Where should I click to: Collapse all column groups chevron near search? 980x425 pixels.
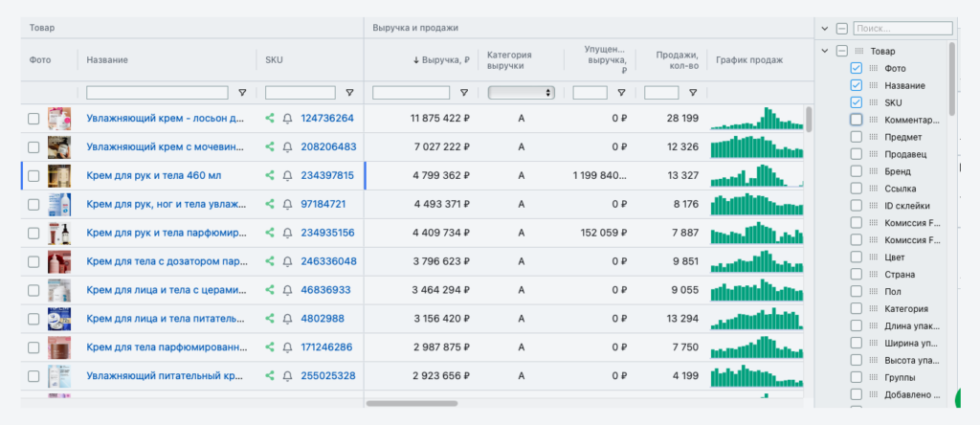pos(825,29)
